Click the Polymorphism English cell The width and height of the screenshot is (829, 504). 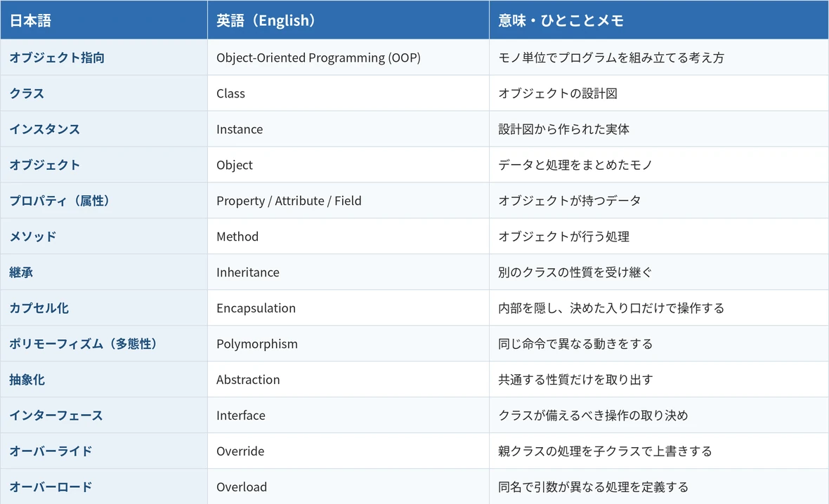348,343
